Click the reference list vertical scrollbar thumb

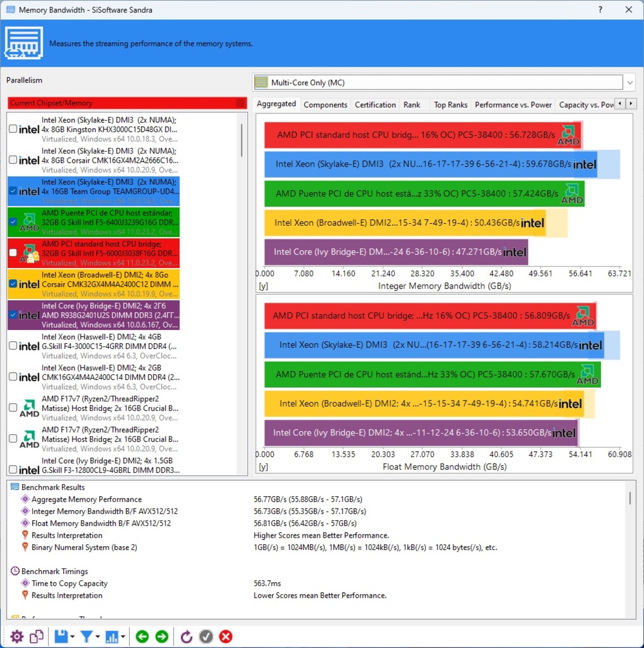(x=242, y=141)
